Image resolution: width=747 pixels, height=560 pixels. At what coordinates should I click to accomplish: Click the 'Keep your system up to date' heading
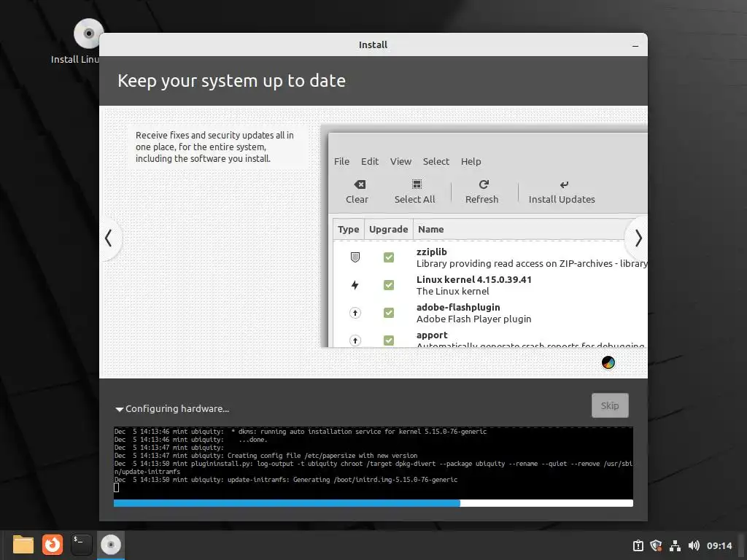click(x=231, y=81)
